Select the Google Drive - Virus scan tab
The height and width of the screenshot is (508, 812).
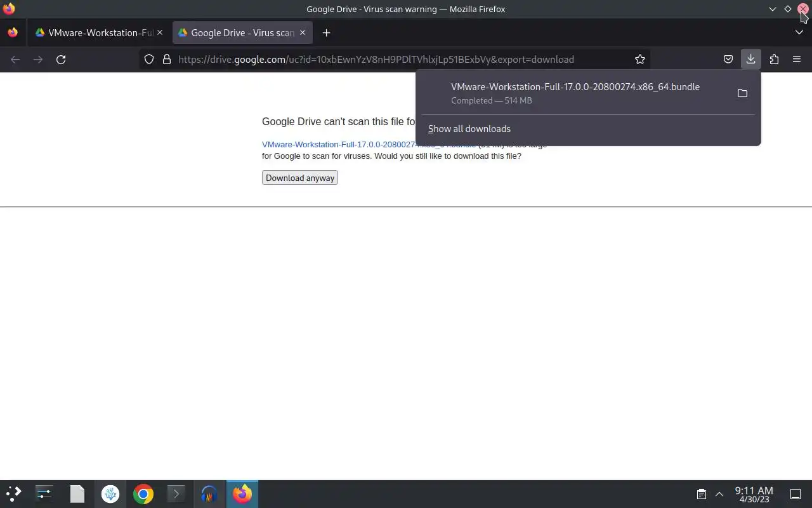(x=241, y=32)
